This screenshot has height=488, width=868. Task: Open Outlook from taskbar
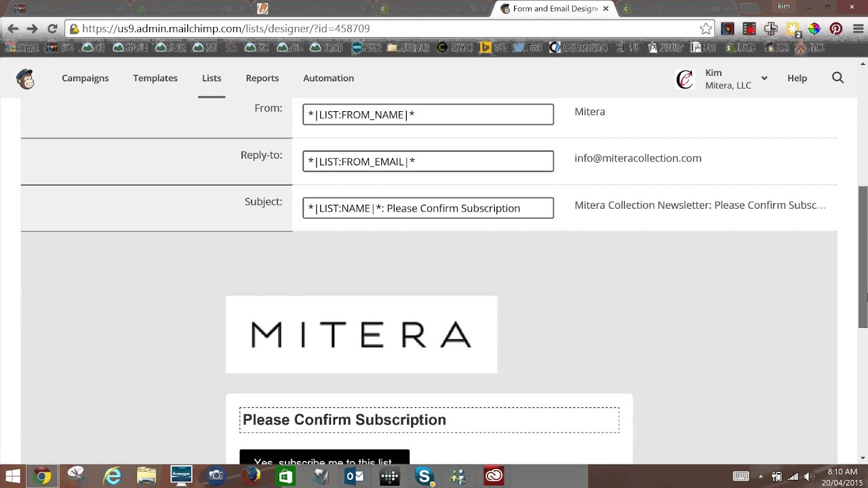(355, 476)
